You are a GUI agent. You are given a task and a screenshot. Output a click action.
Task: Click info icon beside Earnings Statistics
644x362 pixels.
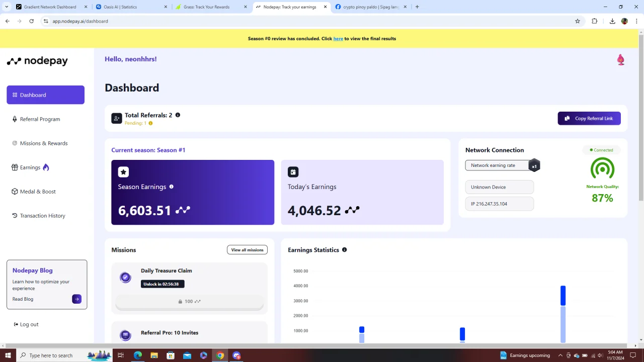point(344,250)
